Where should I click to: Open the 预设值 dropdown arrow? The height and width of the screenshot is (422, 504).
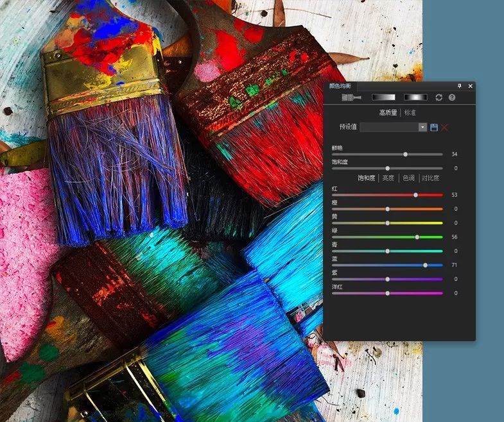point(422,127)
